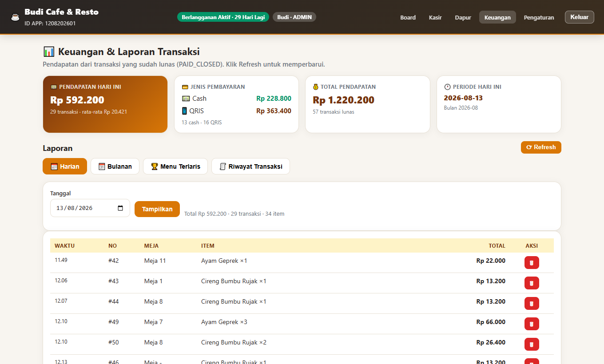Viewport: 604px width, 364px height.
Task: Click the WAKTU column header
Action: [64, 245]
